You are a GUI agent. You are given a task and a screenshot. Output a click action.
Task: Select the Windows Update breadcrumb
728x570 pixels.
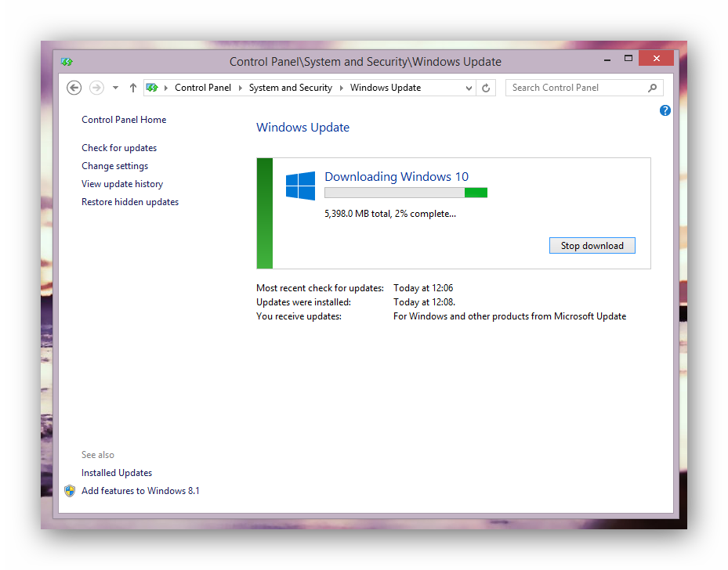[x=386, y=88]
